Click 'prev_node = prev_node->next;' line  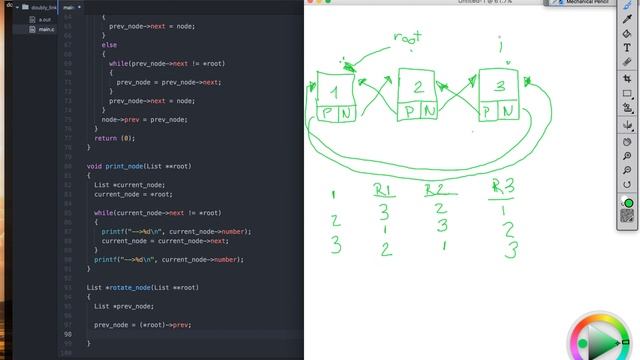(x=169, y=82)
